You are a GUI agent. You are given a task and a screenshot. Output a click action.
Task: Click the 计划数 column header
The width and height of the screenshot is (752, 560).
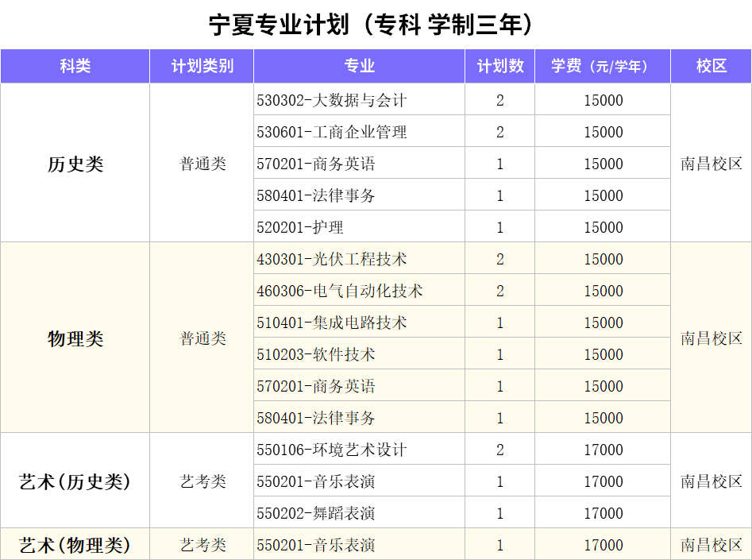pyautogui.click(x=499, y=67)
